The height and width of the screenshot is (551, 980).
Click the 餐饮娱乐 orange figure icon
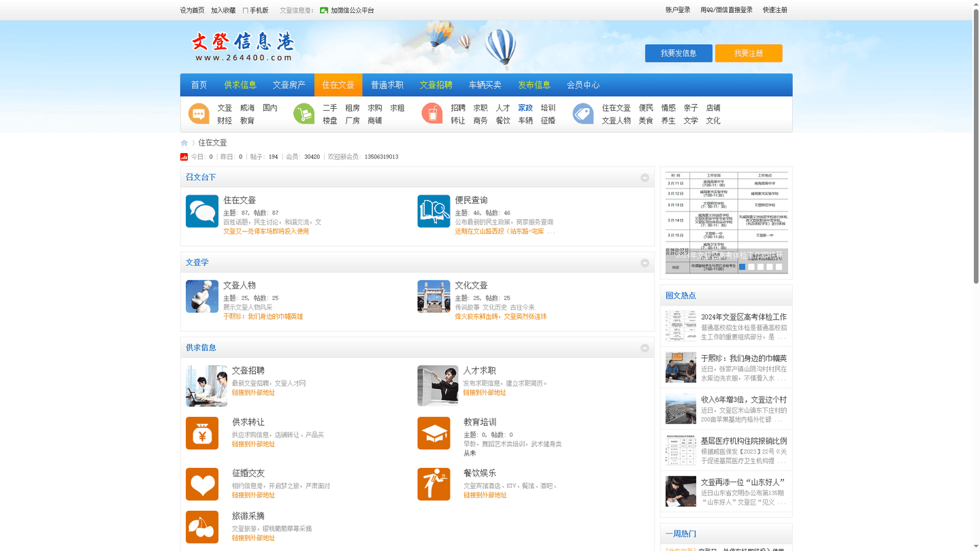[x=434, y=484]
